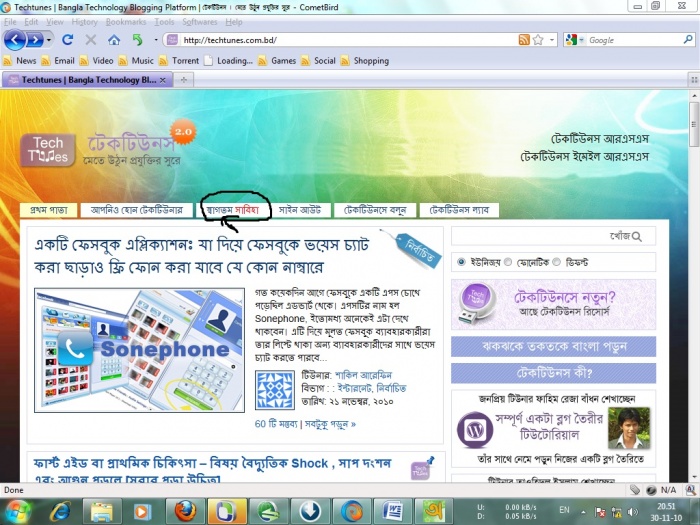Open the Windows Start orb
Screen dimensions: 700x525
pos(17,512)
